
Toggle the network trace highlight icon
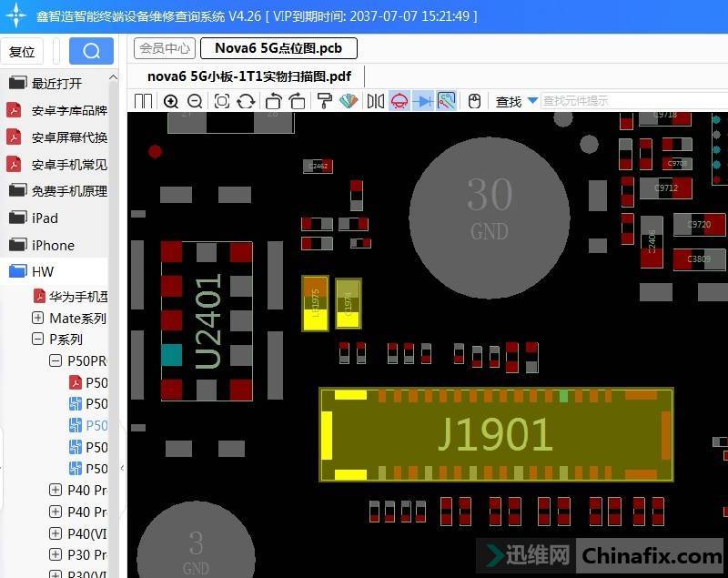tap(446, 101)
